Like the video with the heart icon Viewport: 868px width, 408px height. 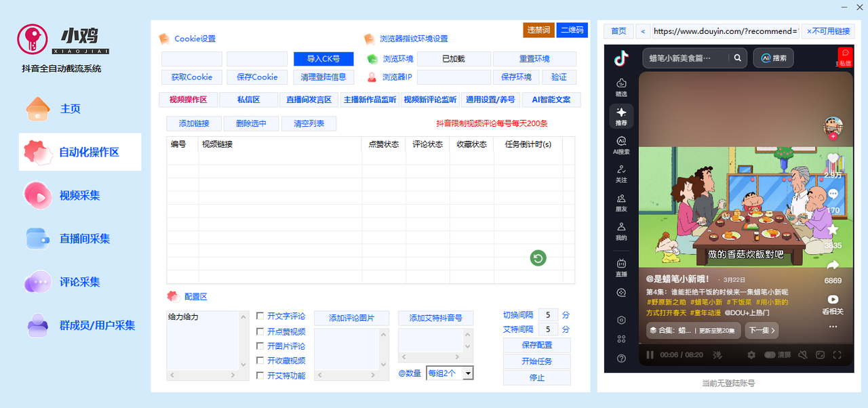(833, 160)
